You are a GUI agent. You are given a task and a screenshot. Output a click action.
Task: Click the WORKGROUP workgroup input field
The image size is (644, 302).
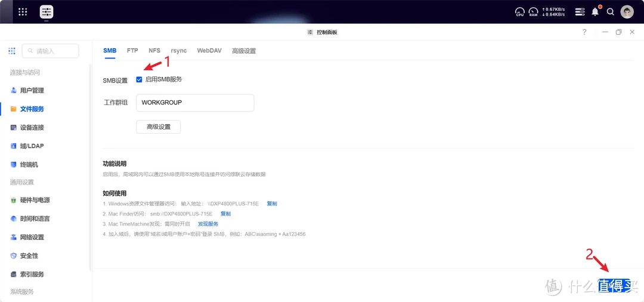point(195,103)
